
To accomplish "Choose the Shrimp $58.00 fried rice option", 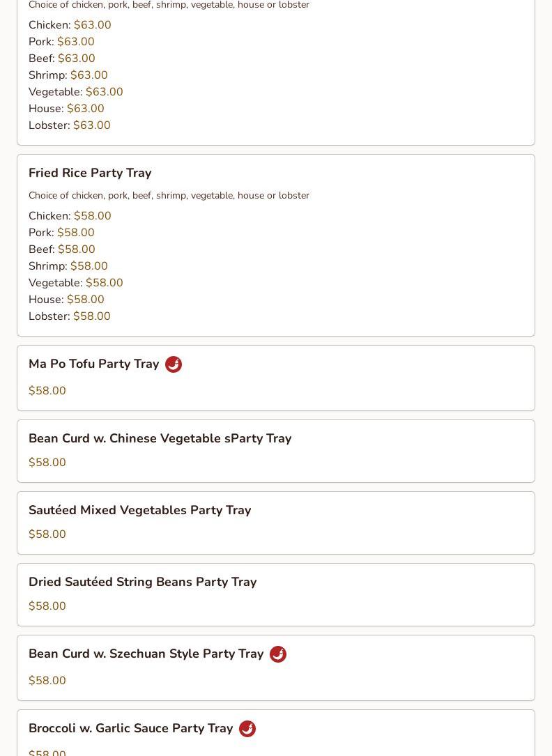I will [x=68, y=265].
